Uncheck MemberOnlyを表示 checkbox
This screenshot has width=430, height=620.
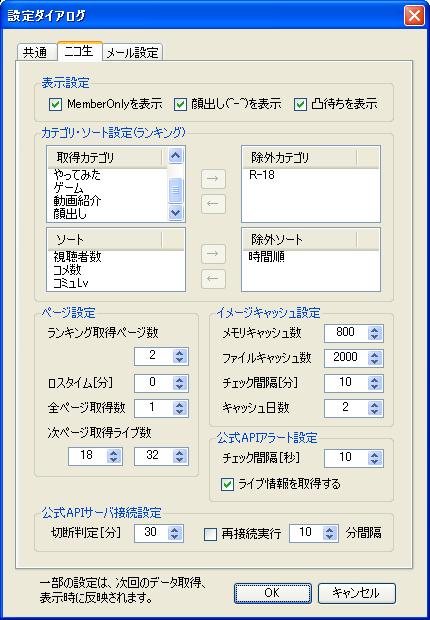[x=55, y=105]
